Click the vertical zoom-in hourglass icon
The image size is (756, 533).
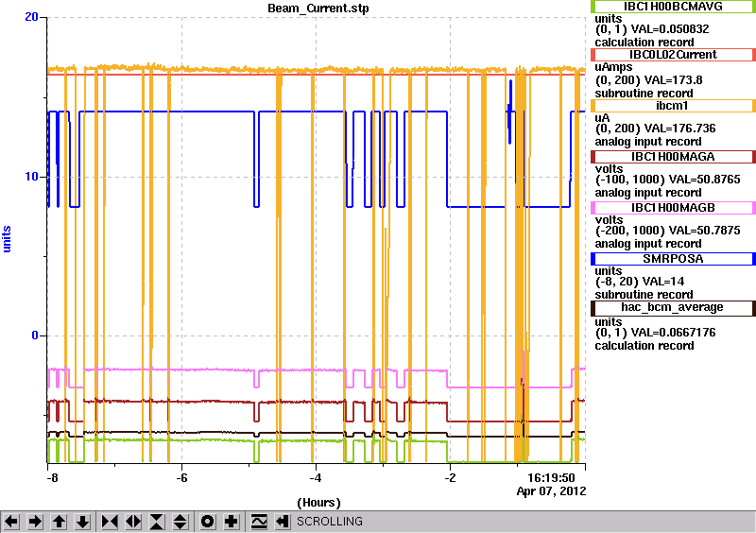coord(157,522)
